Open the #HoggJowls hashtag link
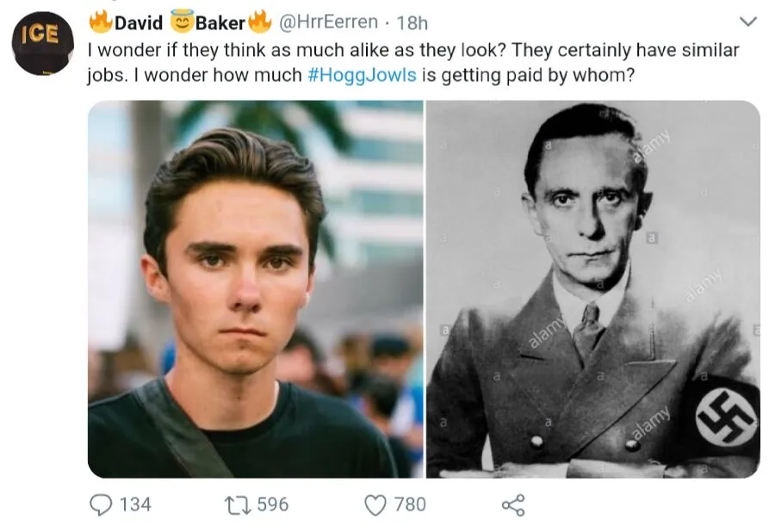This screenshot has height=532, width=769. (x=361, y=74)
